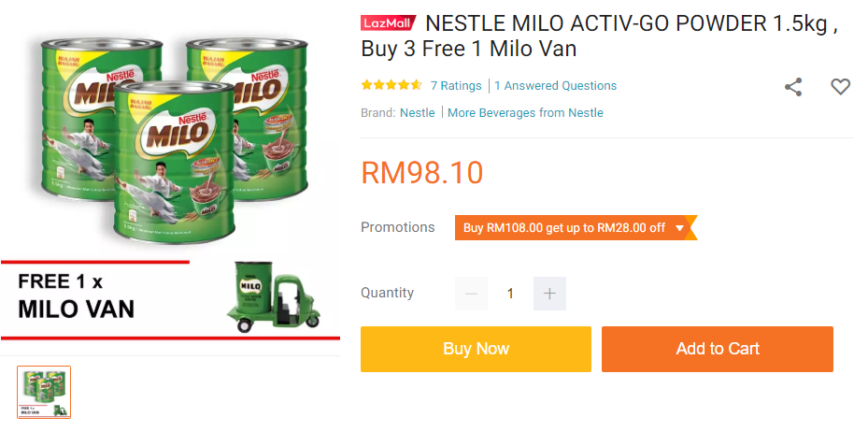
Task: Decrease quantity with minus button
Action: pos(471,294)
